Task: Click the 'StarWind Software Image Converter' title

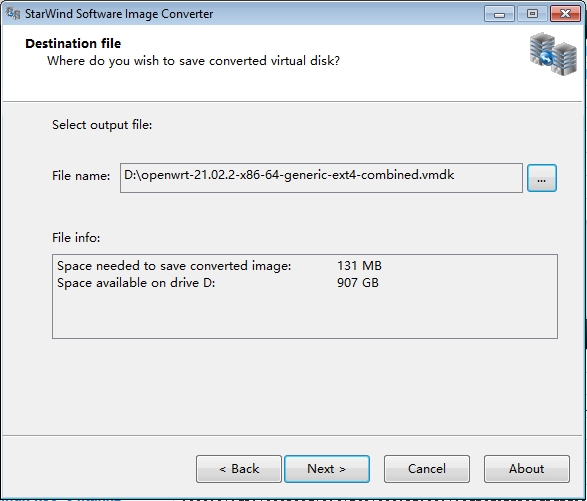Action: [x=119, y=14]
